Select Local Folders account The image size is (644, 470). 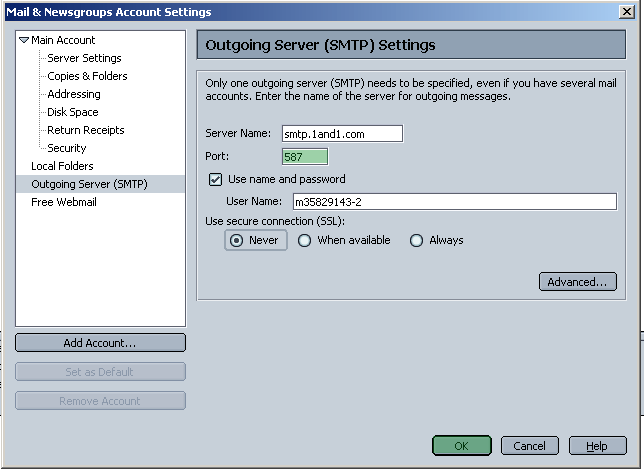click(x=62, y=166)
